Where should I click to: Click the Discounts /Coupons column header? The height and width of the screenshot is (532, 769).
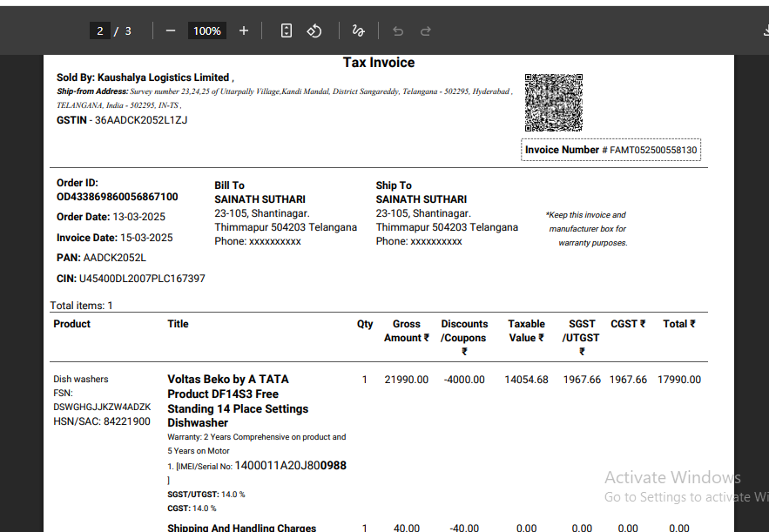464,337
